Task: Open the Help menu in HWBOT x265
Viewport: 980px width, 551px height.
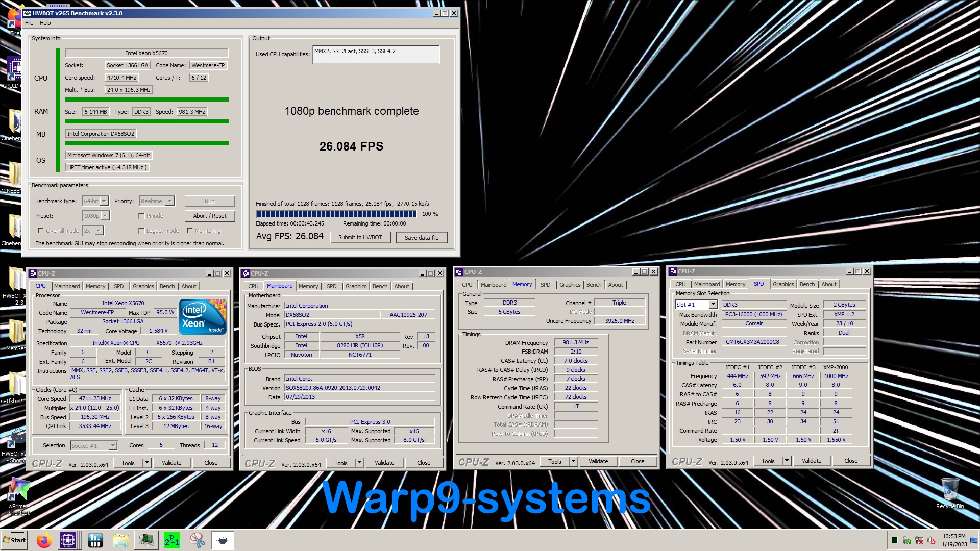Action: tap(45, 23)
